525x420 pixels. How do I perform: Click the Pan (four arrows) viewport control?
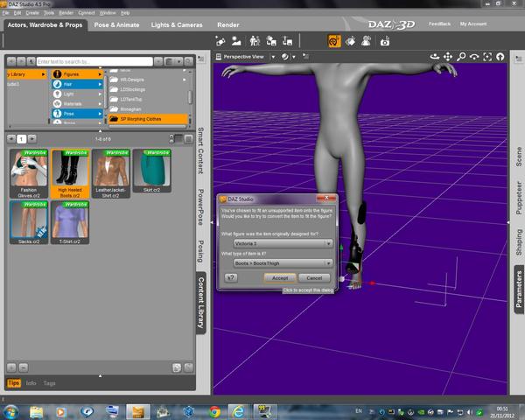tap(448, 57)
